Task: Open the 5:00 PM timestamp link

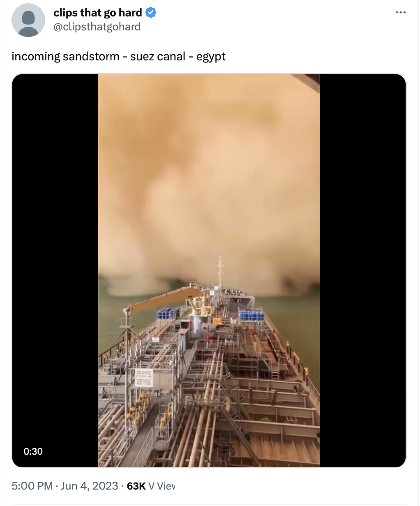Action: [32, 486]
